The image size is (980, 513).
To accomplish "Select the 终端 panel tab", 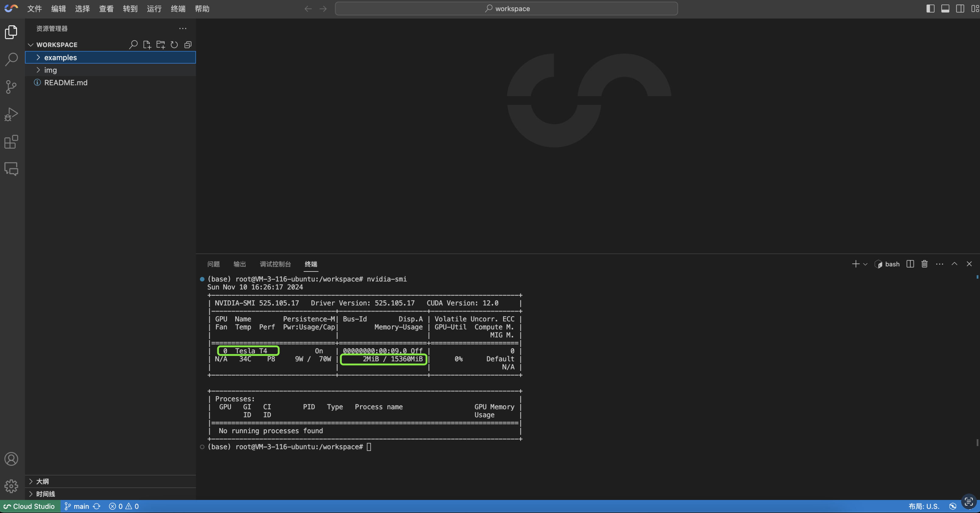I will point(311,264).
